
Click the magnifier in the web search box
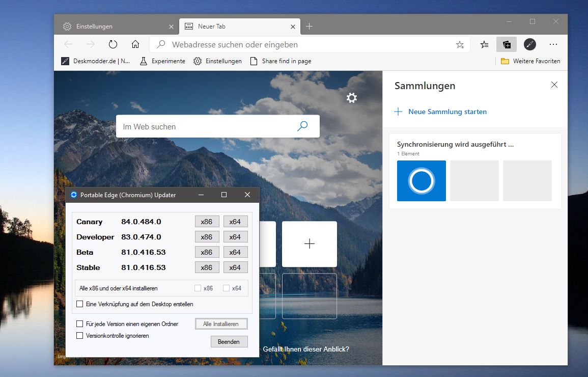[x=302, y=126]
